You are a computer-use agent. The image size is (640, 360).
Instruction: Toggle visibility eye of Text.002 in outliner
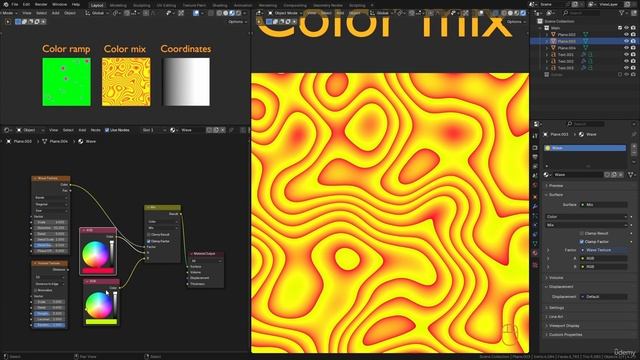click(627, 61)
